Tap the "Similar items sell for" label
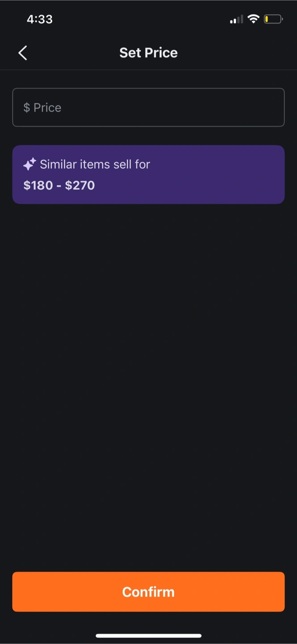Image resolution: width=297 pixels, height=644 pixels. (95, 164)
